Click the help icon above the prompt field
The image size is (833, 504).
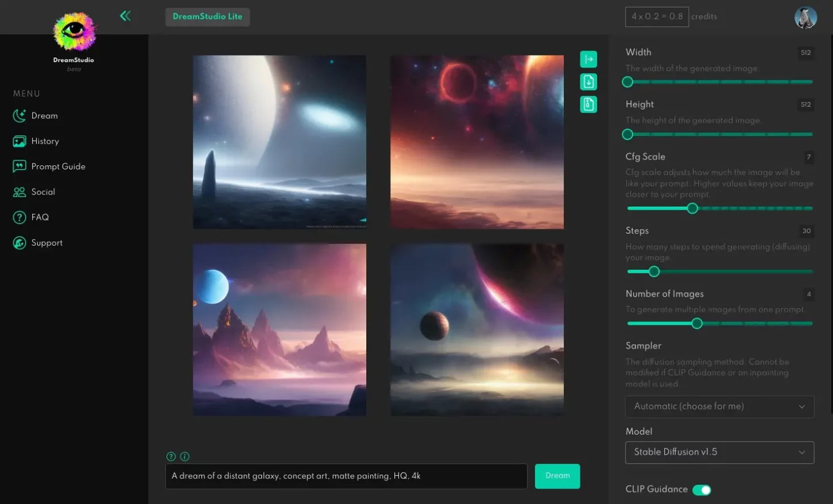pyautogui.click(x=171, y=456)
